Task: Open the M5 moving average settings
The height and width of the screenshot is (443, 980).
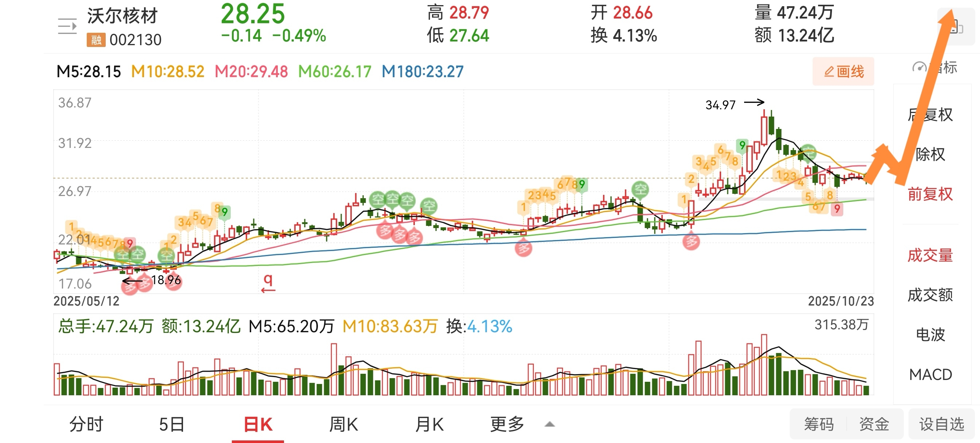Action: click(x=88, y=71)
